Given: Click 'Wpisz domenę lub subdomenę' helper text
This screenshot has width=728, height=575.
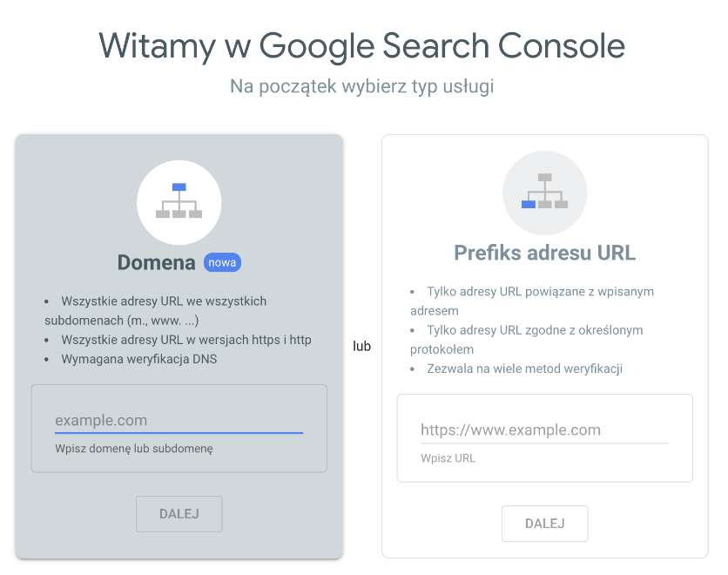Looking at the screenshot, I should tap(134, 449).
